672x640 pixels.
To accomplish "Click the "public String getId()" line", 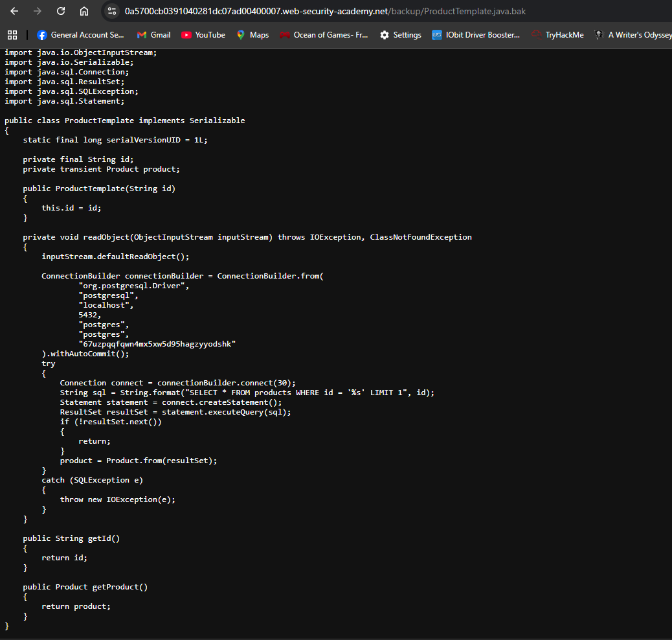I will point(71,538).
